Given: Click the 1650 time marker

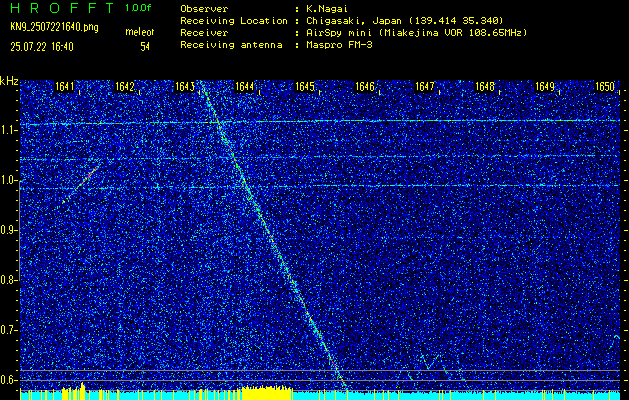Looking at the screenshot, I should (x=605, y=87).
